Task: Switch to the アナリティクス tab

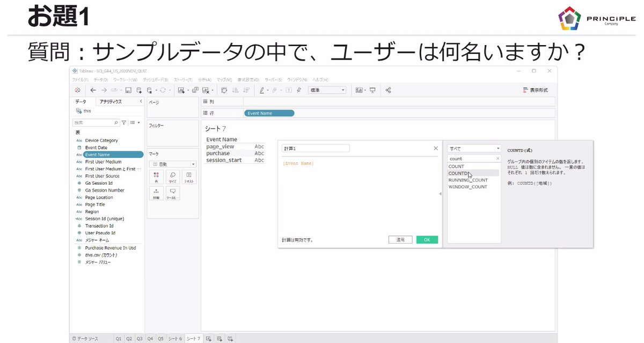Action: pos(111,101)
